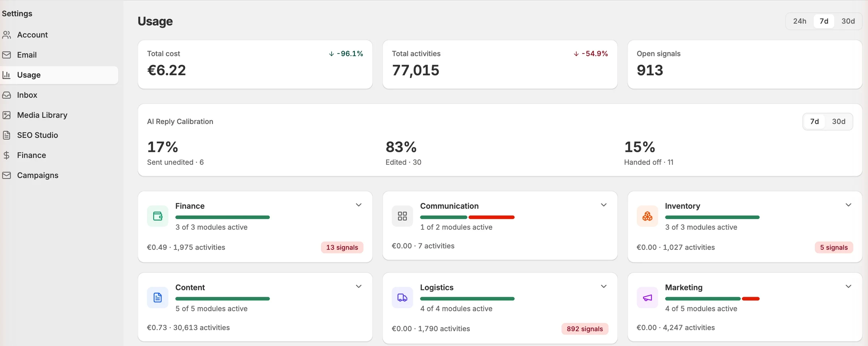Click the down arrow beside -54.9%
The image size is (868, 346).
pyautogui.click(x=576, y=54)
